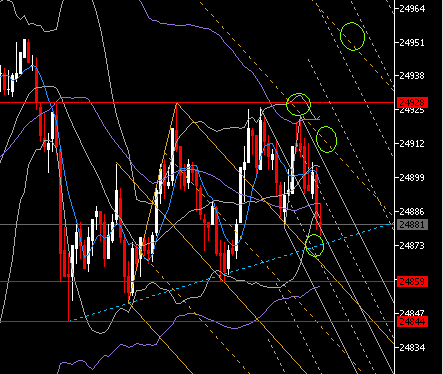Viewport: 443px width, 374px height.
Task: Click the gray current price label 24881
Action: tap(412, 225)
